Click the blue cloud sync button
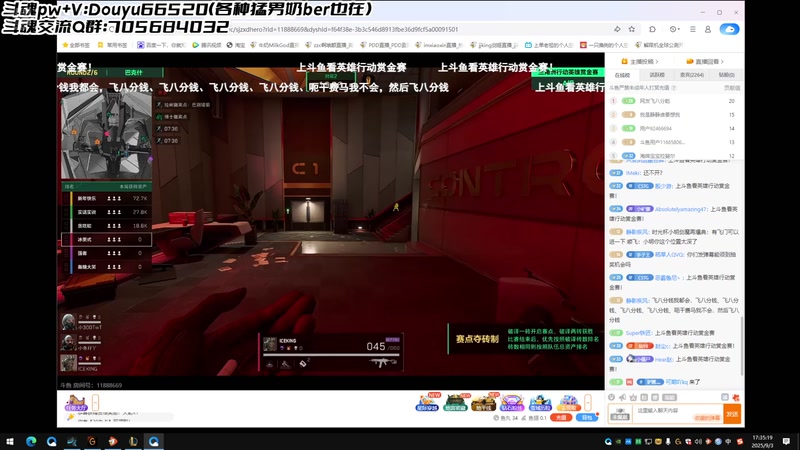Viewport: 800px width, 450px height. coord(730,29)
